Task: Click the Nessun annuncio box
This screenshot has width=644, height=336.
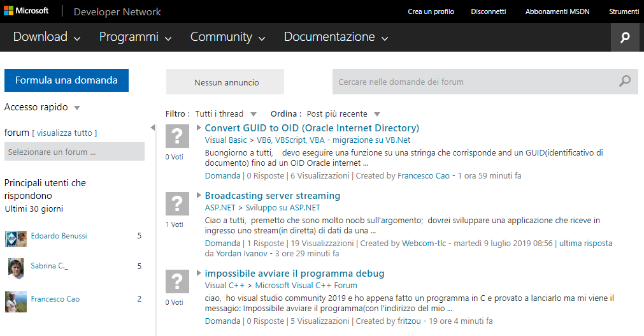Action: point(225,82)
